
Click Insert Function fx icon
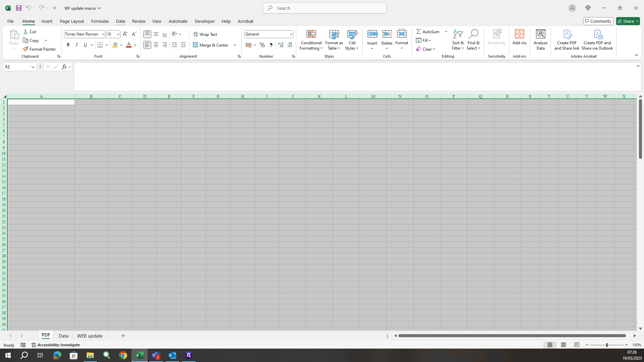coord(64,67)
